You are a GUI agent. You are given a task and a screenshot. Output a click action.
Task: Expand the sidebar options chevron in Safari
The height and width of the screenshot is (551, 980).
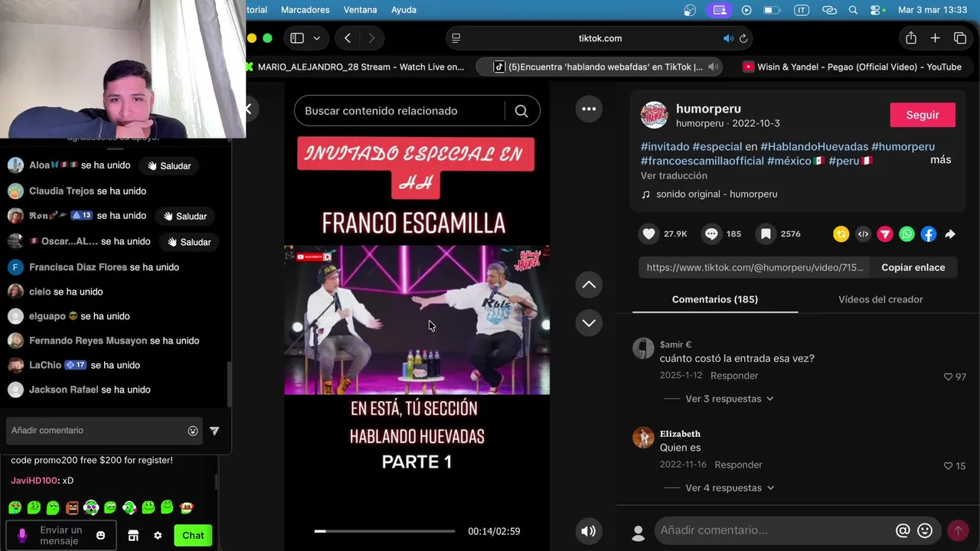[316, 38]
